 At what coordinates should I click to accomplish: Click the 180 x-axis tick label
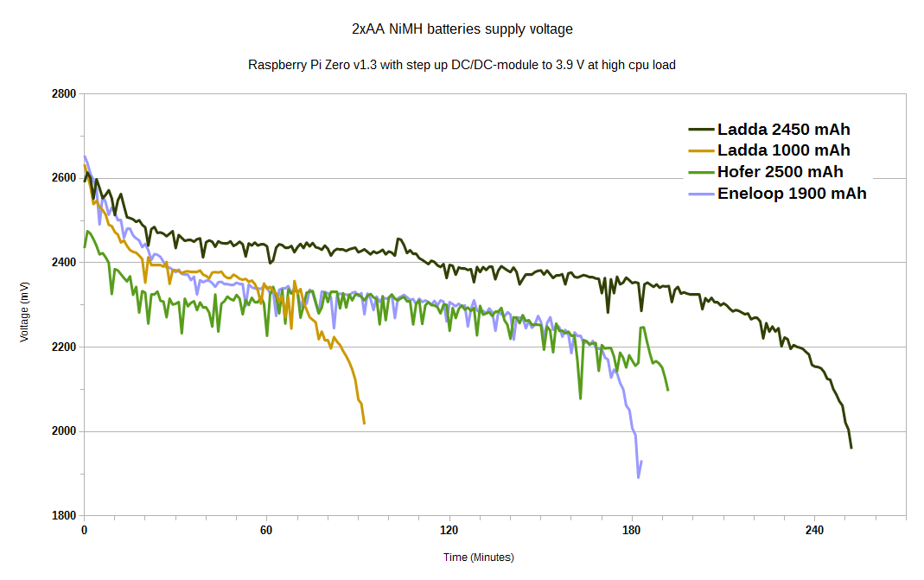click(631, 530)
